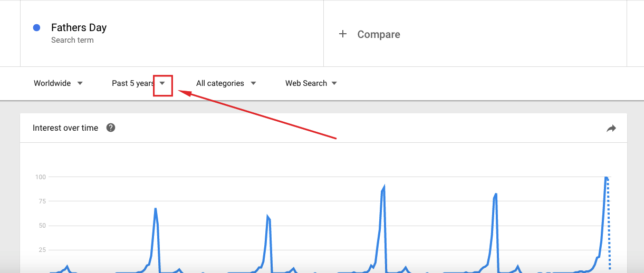Viewport: 644px width, 273px height.
Task: Select the Fathers Day search term box
Action: click(172, 33)
